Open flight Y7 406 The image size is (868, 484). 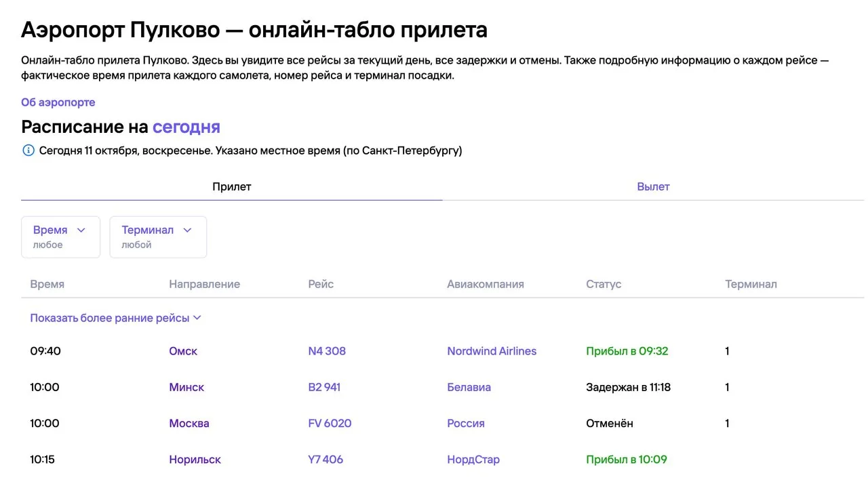pyautogui.click(x=325, y=459)
